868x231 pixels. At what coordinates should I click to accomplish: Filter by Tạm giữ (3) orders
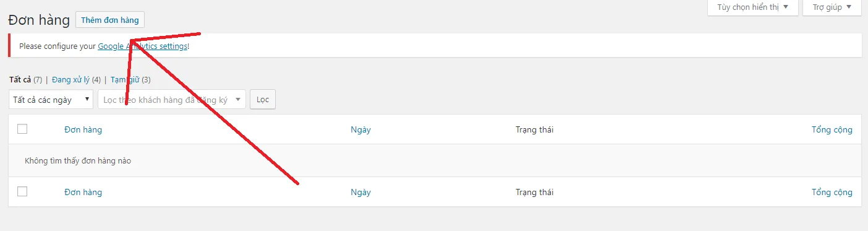coord(130,80)
